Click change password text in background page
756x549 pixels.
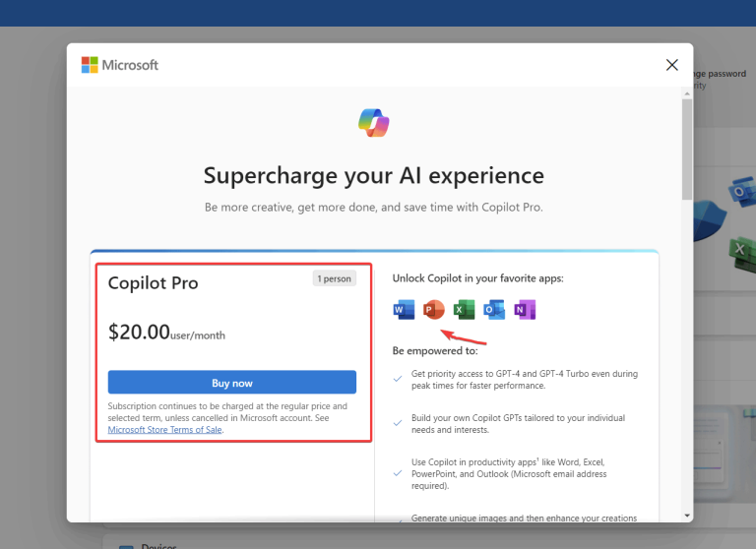pyautogui.click(x=720, y=74)
